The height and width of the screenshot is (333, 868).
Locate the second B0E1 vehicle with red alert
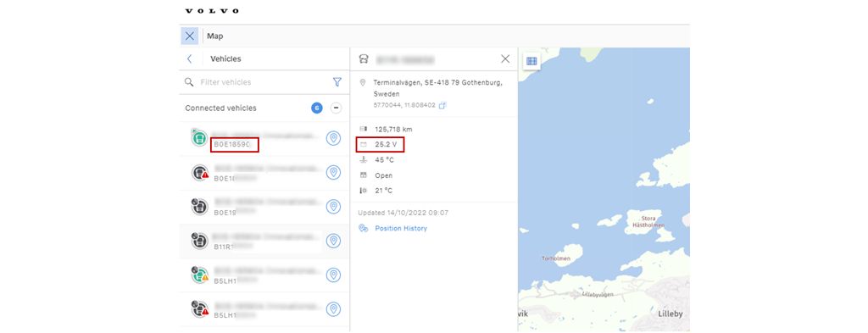pos(333,173)
